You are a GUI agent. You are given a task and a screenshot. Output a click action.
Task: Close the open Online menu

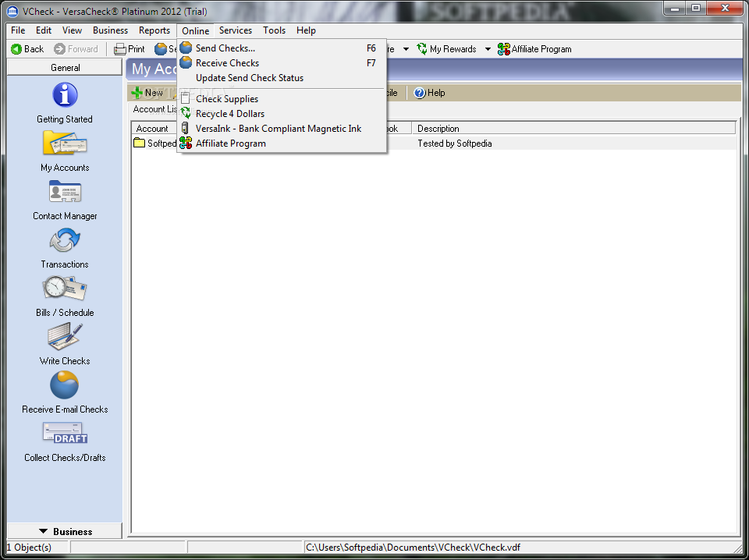195,30
